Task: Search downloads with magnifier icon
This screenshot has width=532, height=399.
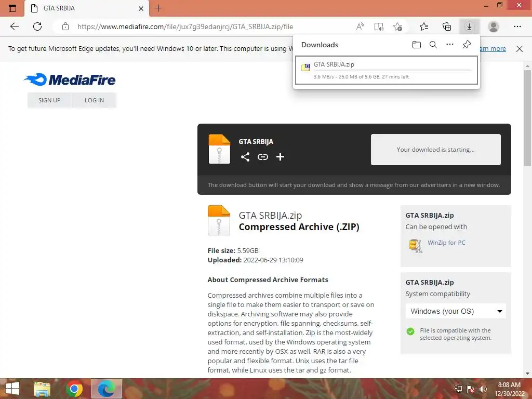Action: [433, 45]
